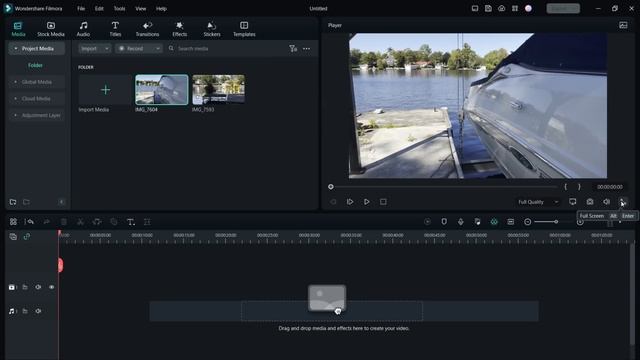Lock the video track
Screen dimensions: 640x360
pos(25,287)
